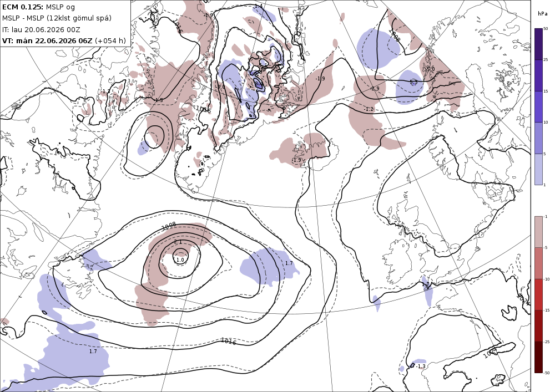This screenshot has width=555, height=392.
Task: Click the "1008" isobar label on the Atlantic low
Action: tap(169, 226)
